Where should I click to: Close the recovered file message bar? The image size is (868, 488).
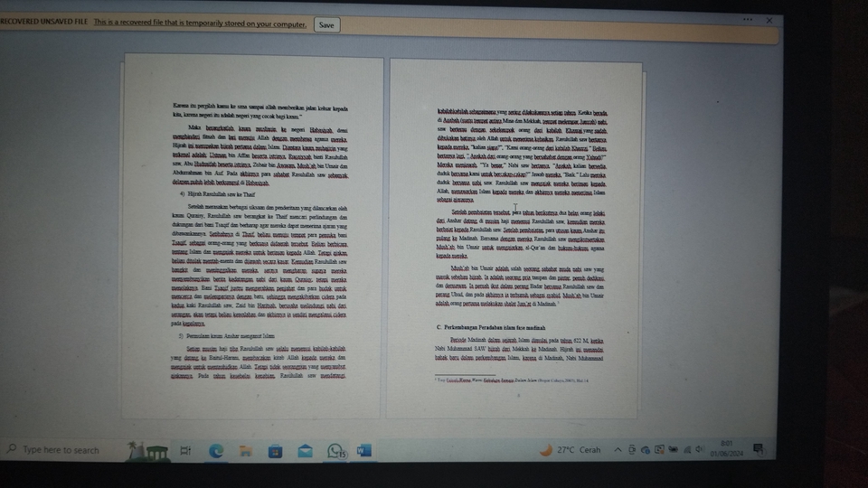pos(769,21)
